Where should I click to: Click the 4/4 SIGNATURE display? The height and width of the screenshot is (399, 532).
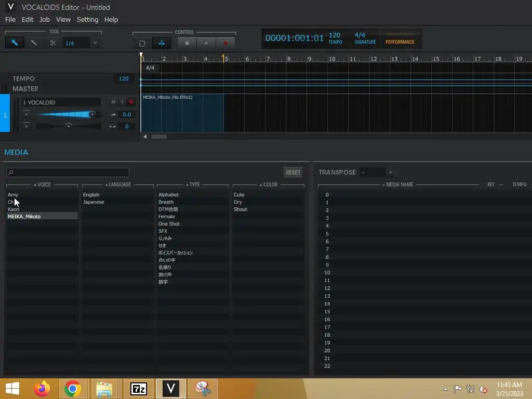click(x=365, y=38)
